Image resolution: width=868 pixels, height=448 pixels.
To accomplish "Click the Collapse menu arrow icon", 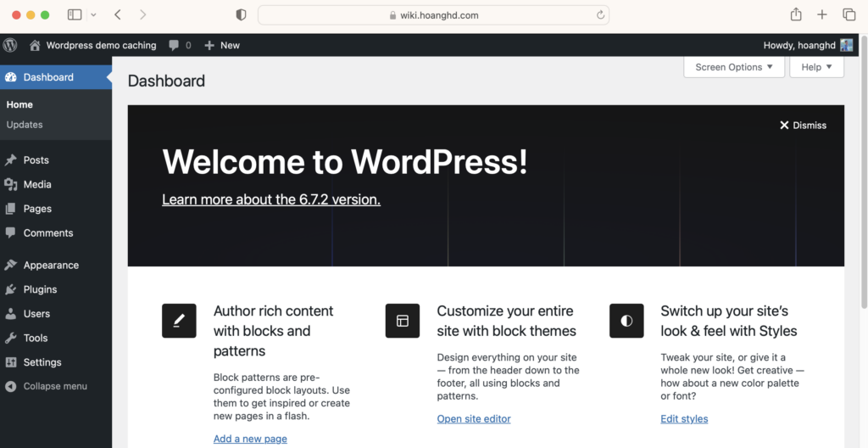I will click(x=10, y=386).
